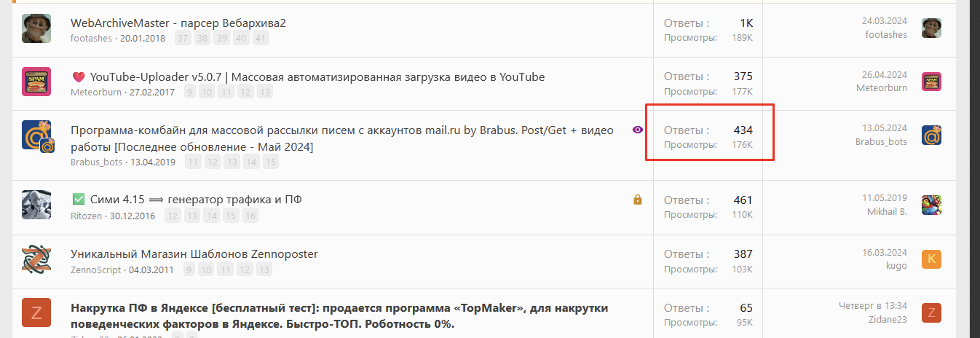Click small Brabus_bots avatar in last-post column

coord(932,135)
